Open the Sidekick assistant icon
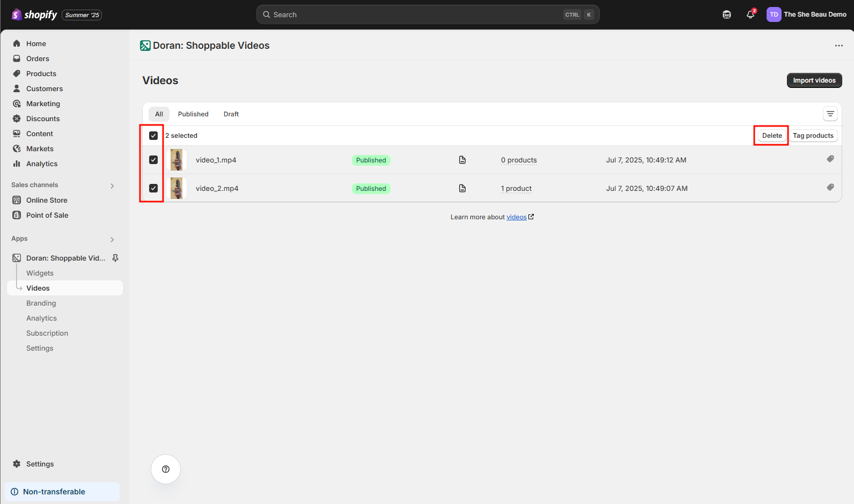The image size is (854, 504). point(727,14)
